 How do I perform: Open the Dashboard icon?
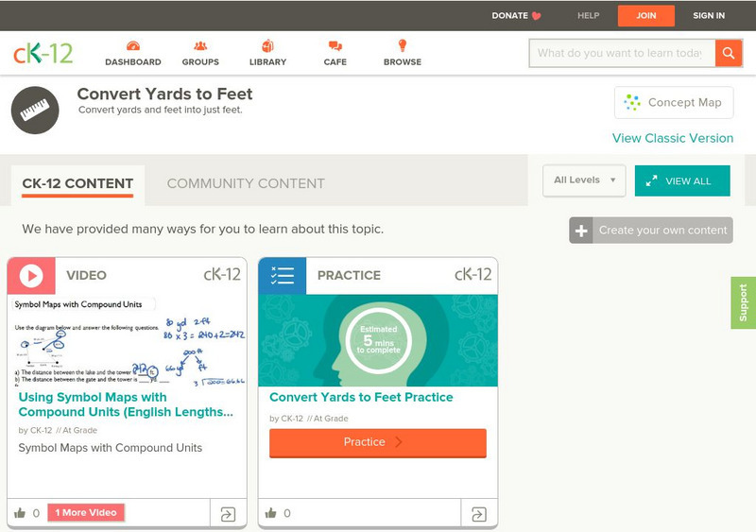tap(132, 46)
